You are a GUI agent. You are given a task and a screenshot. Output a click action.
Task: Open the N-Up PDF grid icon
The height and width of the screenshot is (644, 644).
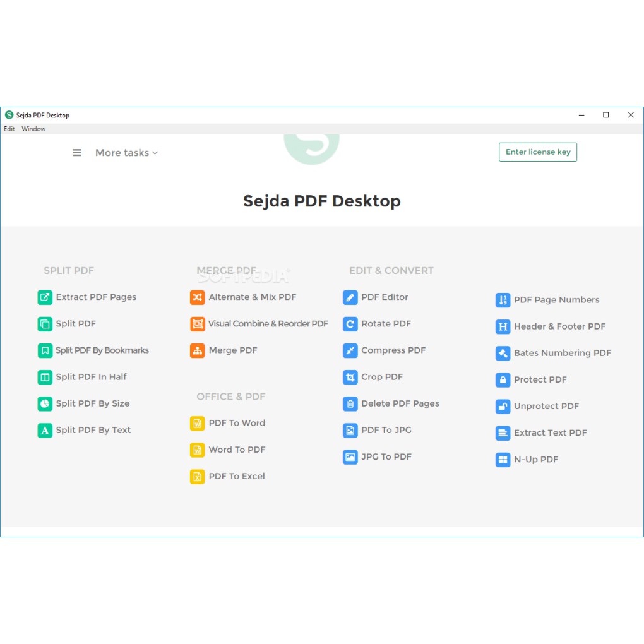pos(503,460)
